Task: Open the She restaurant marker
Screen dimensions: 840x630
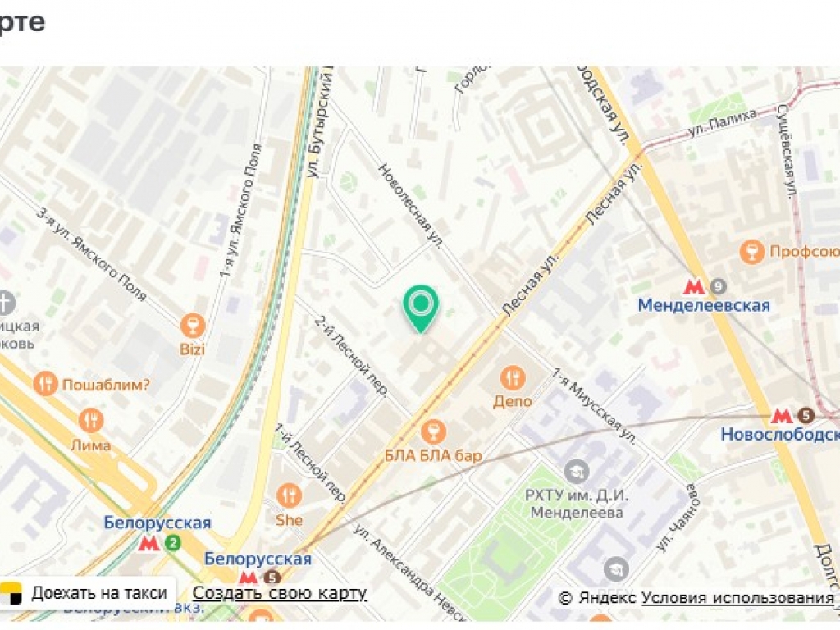Action: click(289, 496)
